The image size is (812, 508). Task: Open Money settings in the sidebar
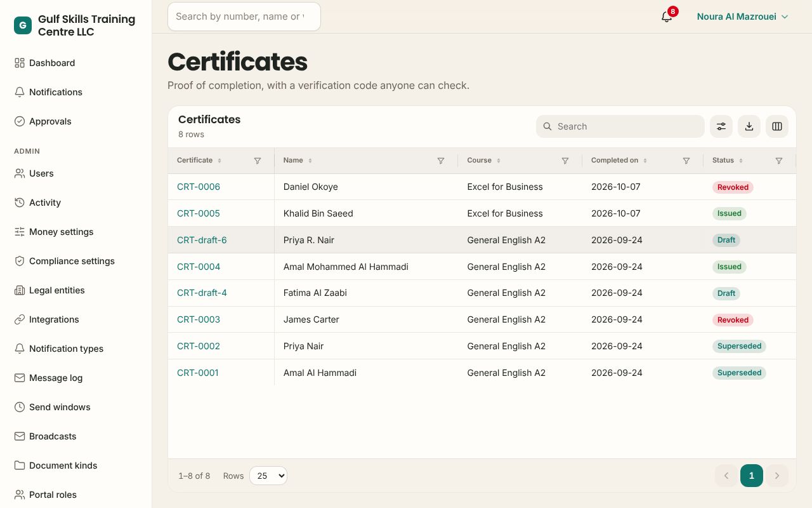point(76,232)
